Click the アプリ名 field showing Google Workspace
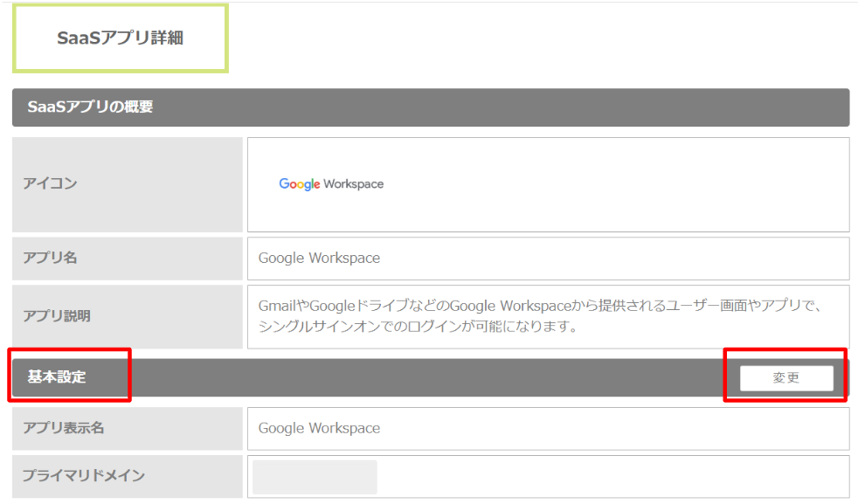Viewport: 858px width, 504px height. pos(548,259)
